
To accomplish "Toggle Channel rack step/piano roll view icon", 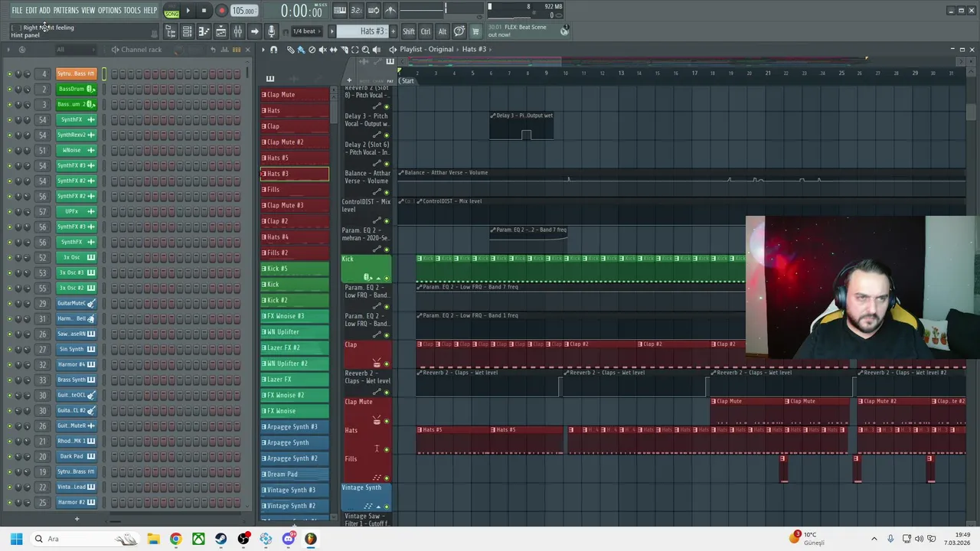I will [x=236, y=50].
